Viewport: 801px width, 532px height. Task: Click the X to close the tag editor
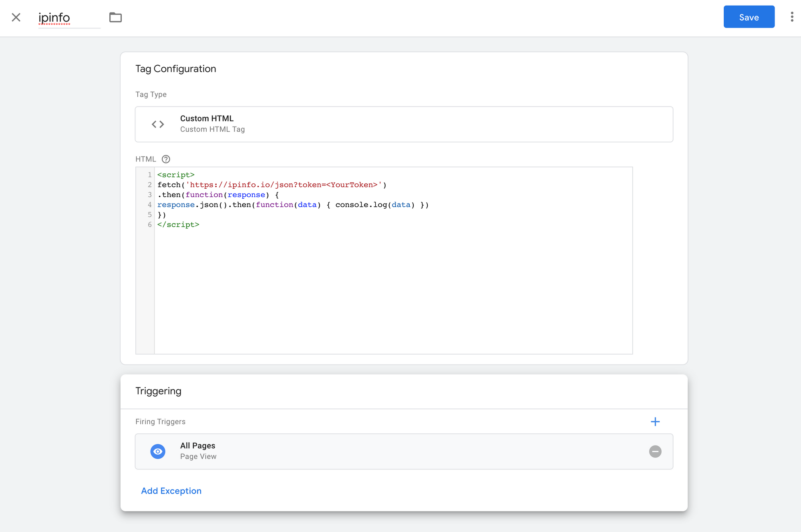pyautogui.click(x=16, y=17)
